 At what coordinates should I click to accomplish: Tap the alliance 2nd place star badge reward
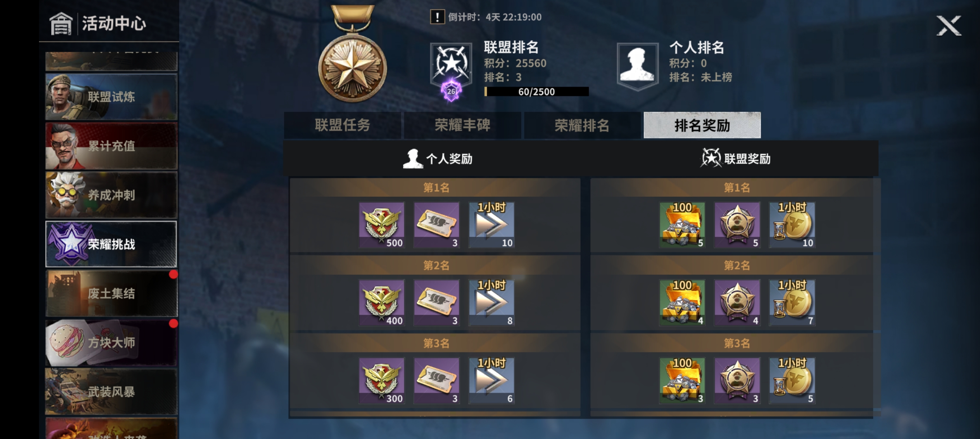[737, 303]
